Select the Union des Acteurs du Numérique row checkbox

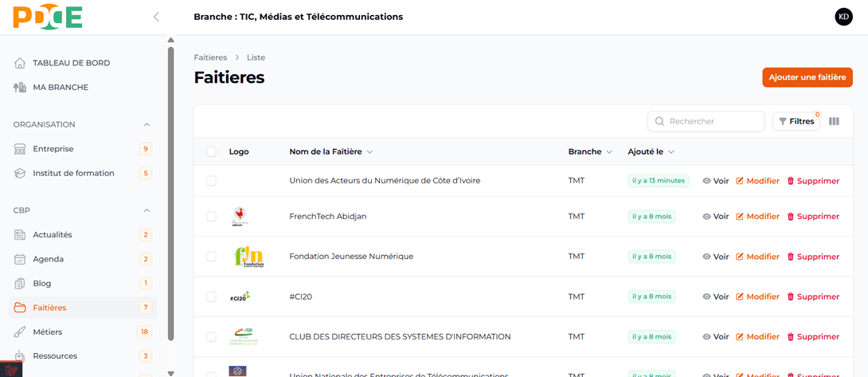211,181
